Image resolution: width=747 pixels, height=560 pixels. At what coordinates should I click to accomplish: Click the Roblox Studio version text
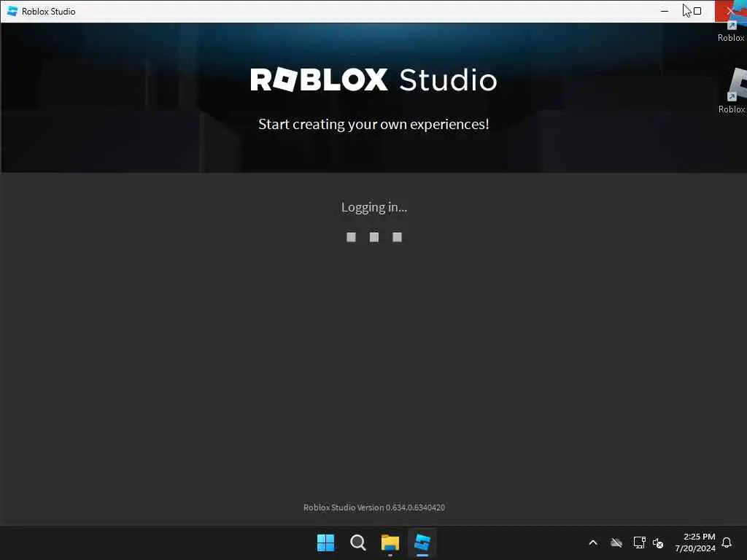(374, 507)
